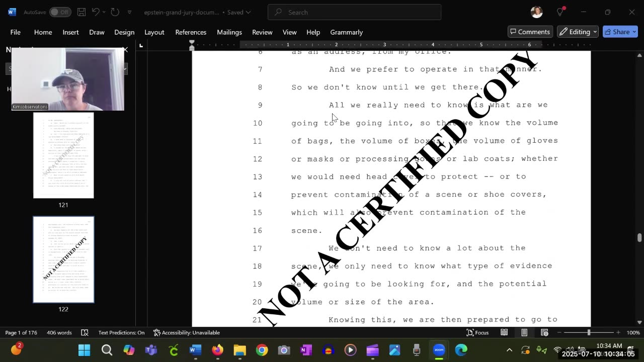Click Accessibility: Unavailable status
644x362 pixels.
click(187, 332)
